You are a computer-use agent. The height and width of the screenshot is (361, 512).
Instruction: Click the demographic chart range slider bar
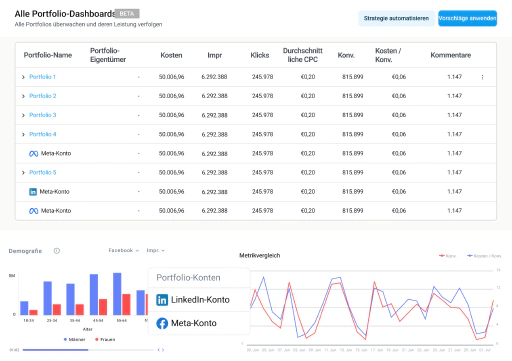88,350
